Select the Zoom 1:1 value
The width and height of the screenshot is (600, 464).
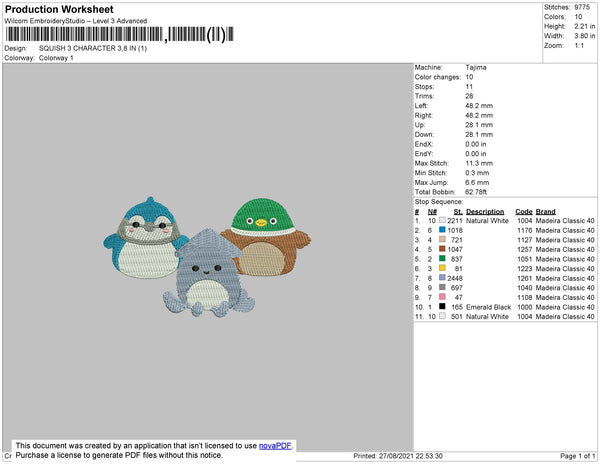[579, 46]
